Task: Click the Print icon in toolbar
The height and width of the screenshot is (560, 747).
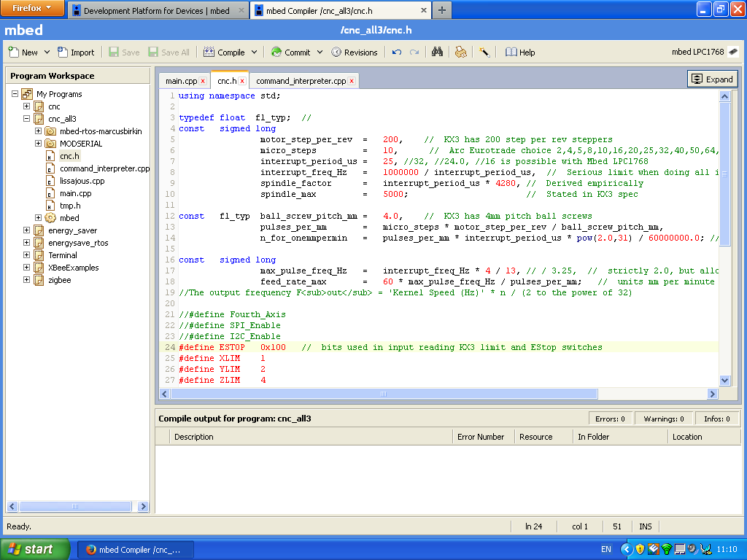Action: pos(460,52)
